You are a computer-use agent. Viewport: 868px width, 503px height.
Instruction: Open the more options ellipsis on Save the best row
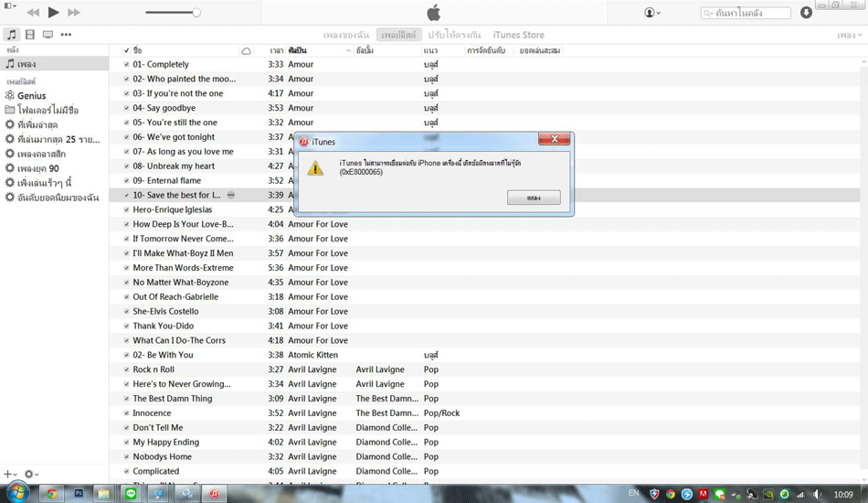point(231,195)
